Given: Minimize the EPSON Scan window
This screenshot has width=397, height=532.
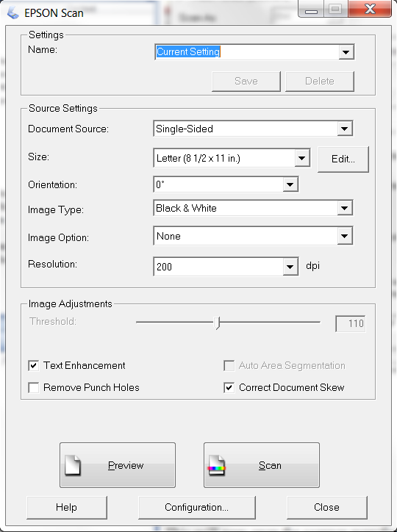Looking at the screenshot, I should [x=311, y=10].
